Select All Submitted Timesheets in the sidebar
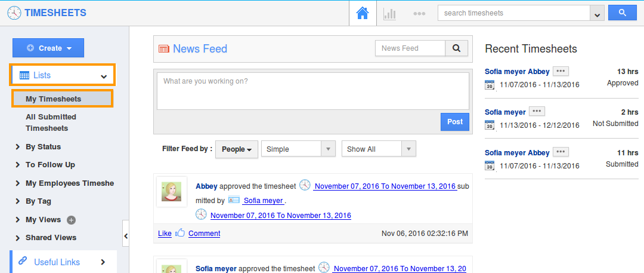Screen dimensions: 644x273 [51, 122]
